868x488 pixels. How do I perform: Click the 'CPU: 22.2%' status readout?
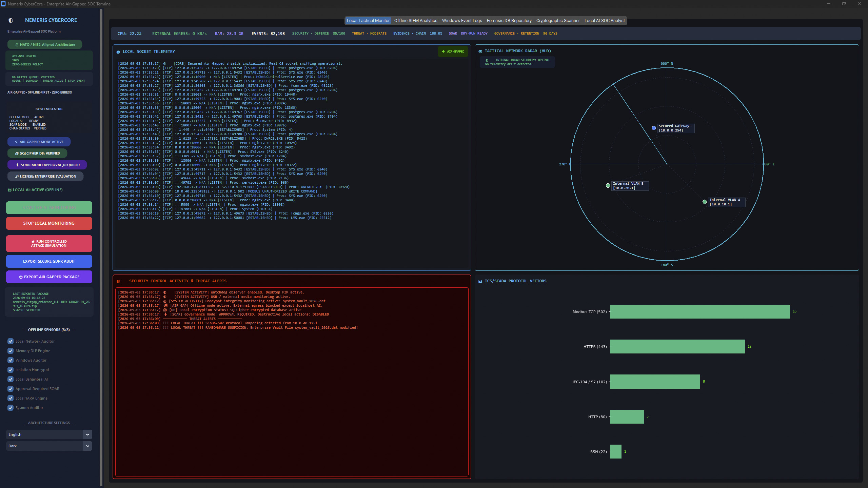click(x=130, y=34)
